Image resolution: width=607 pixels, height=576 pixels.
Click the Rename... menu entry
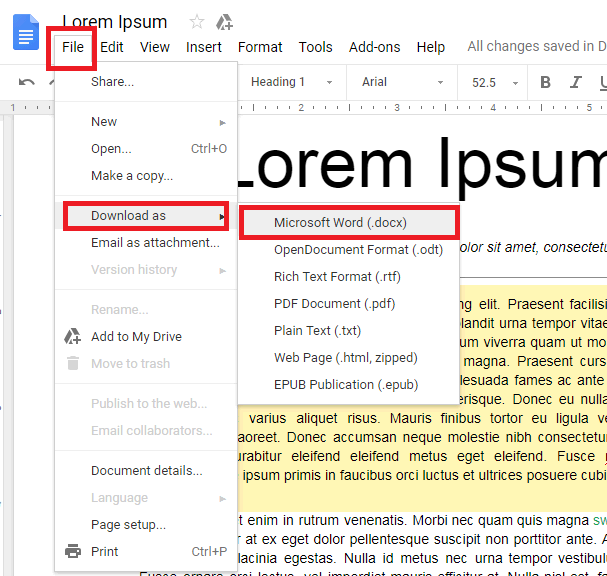(x=146, y=310)
